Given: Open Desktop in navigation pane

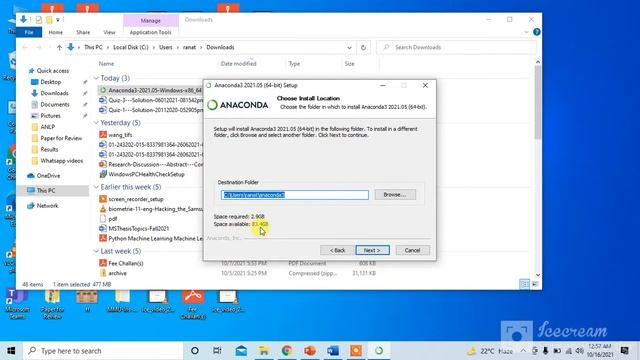Looking at the screenshot, I should 51,82.
